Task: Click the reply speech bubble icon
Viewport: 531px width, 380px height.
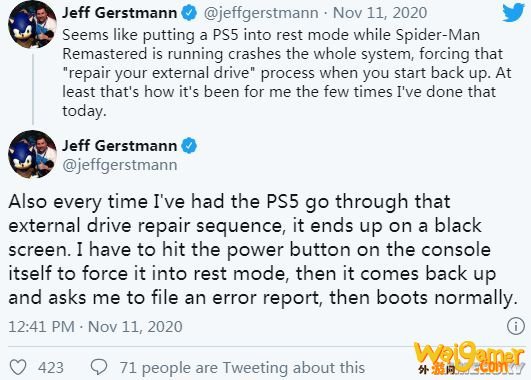Action: [99, 367]
